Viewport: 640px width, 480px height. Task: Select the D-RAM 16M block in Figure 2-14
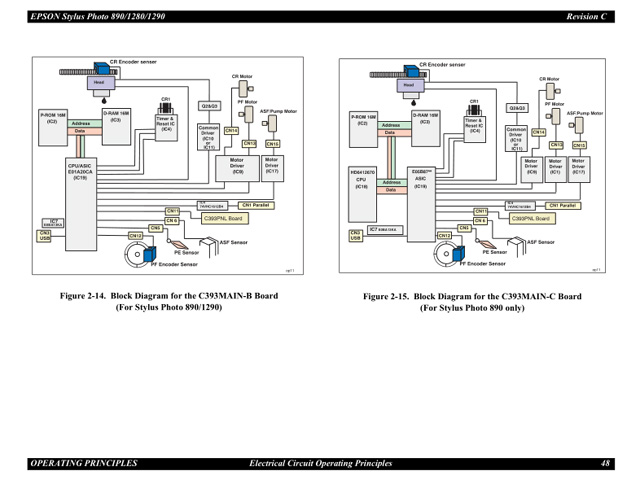116,117
